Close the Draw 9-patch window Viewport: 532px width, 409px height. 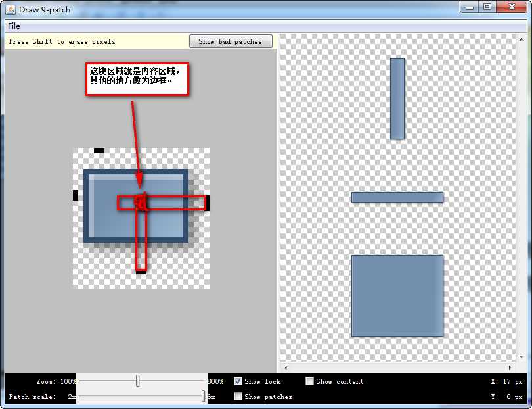[x=512, y=7]
